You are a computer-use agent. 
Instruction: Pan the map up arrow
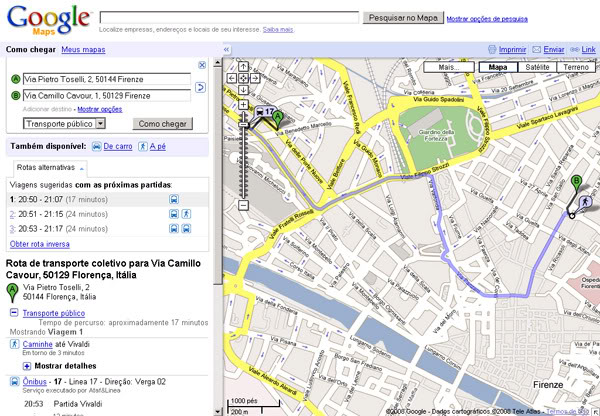pyautogui.click(x=243, y=67)
